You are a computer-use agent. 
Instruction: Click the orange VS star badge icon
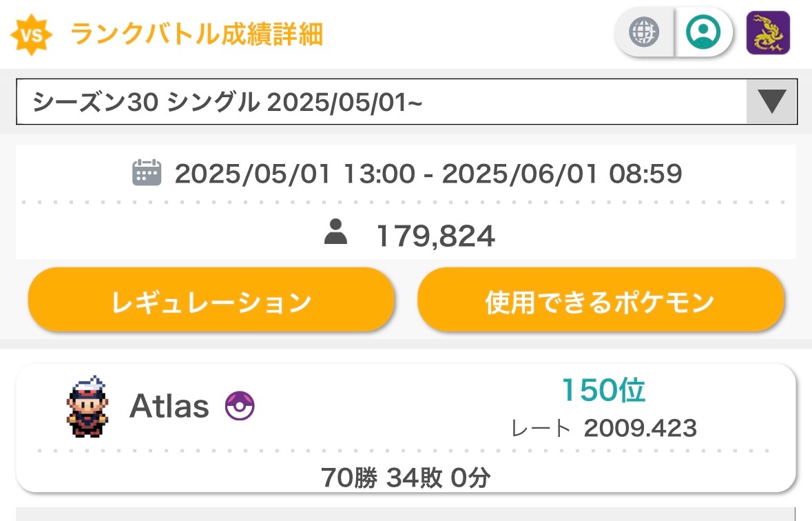point(32,34)
